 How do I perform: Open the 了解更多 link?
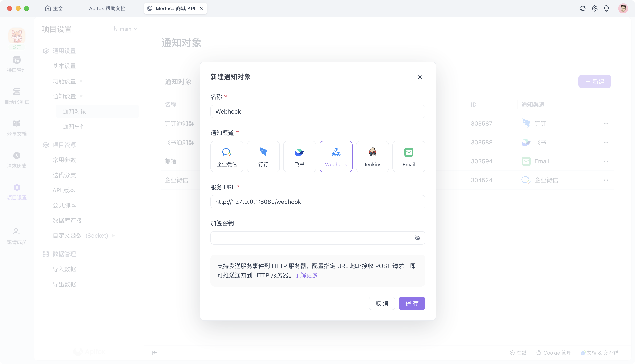tap(306, 275)
